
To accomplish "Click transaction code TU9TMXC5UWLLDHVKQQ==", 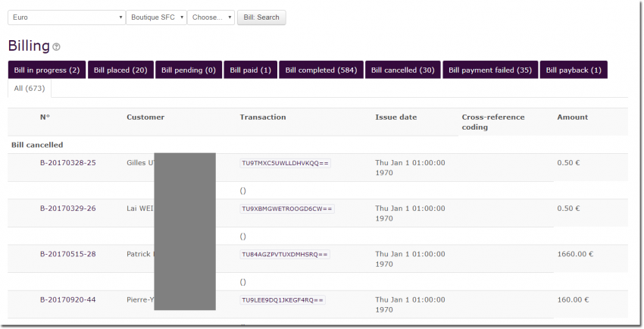I will click(x=285, y=163).
